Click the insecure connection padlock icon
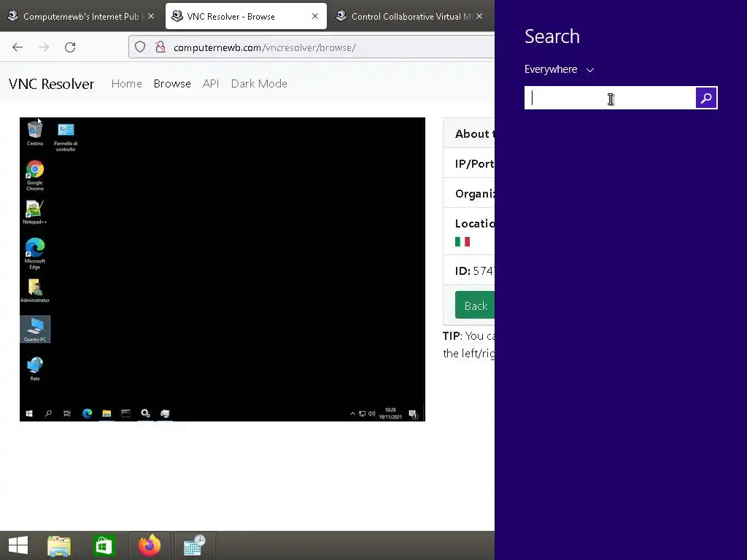The height and width of the screenshot is (560, 747). click(x=160, y=47)
